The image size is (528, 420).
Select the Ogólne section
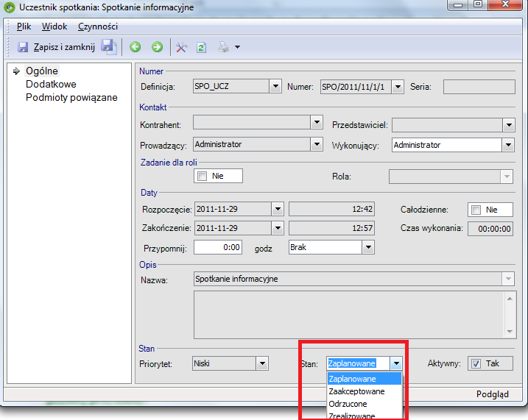(x=42, y=71)
